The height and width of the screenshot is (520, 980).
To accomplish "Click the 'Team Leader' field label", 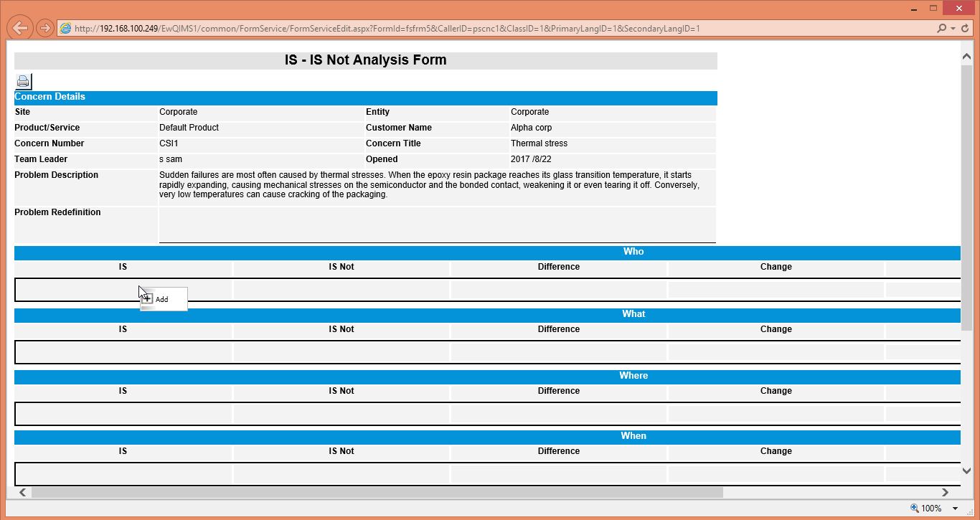I will click(x=41, y=159).
